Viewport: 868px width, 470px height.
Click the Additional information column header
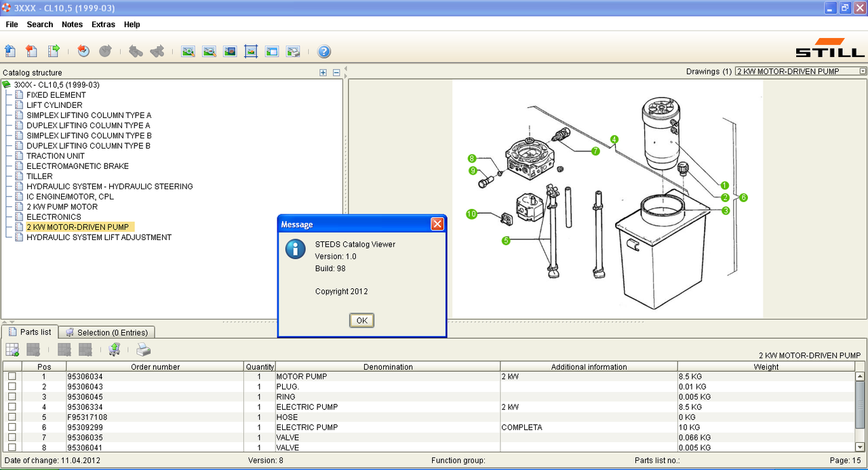tap(589, 367)
